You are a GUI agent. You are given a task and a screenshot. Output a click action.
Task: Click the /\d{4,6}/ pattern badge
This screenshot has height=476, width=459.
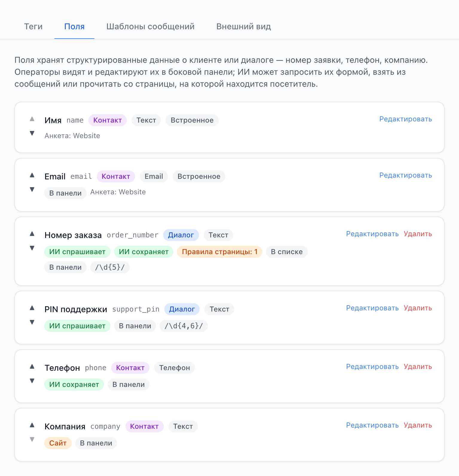point(184,326)
